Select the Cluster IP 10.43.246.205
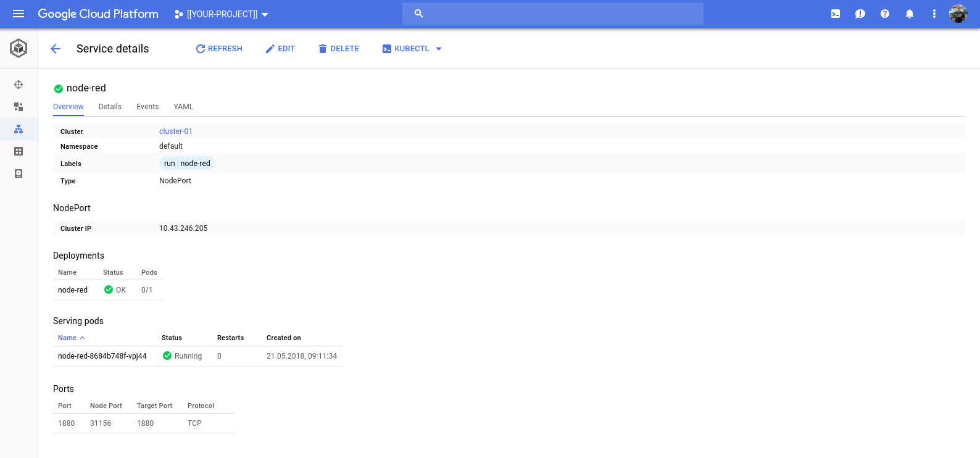This screenshot has width=980, height=458. tap(183, 228)
